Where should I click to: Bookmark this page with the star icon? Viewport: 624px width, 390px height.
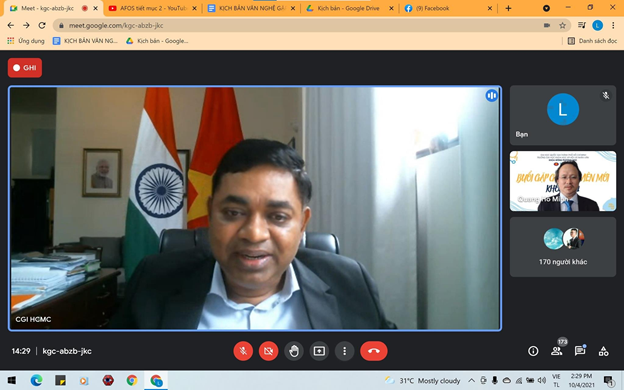tap(562, 25)
